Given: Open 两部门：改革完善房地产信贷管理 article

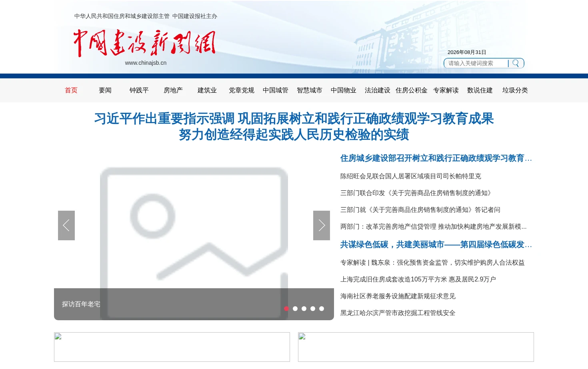Looking at the screenshot, I should pyautogui.click(x=434, y=227).
